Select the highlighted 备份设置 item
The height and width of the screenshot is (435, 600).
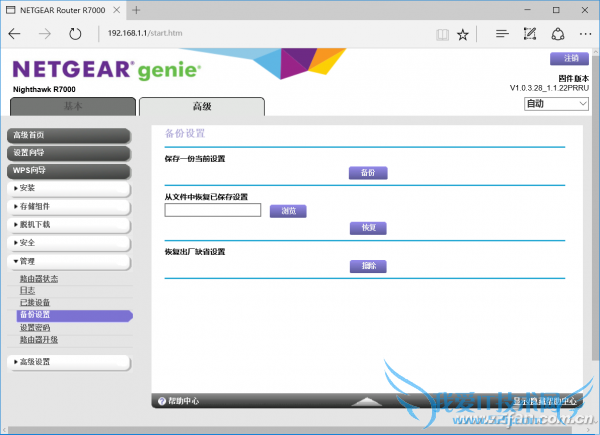(x=75, y=315)
